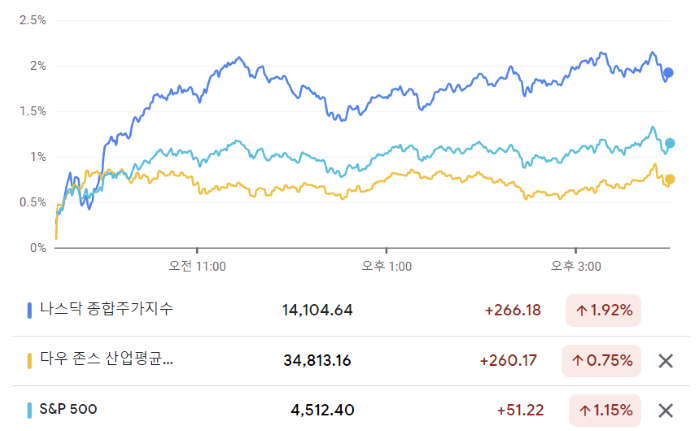Click the blue Nasdaq endpoint dot on chart
The height and width of the screenshot is (431, 700).
point(669,73)
